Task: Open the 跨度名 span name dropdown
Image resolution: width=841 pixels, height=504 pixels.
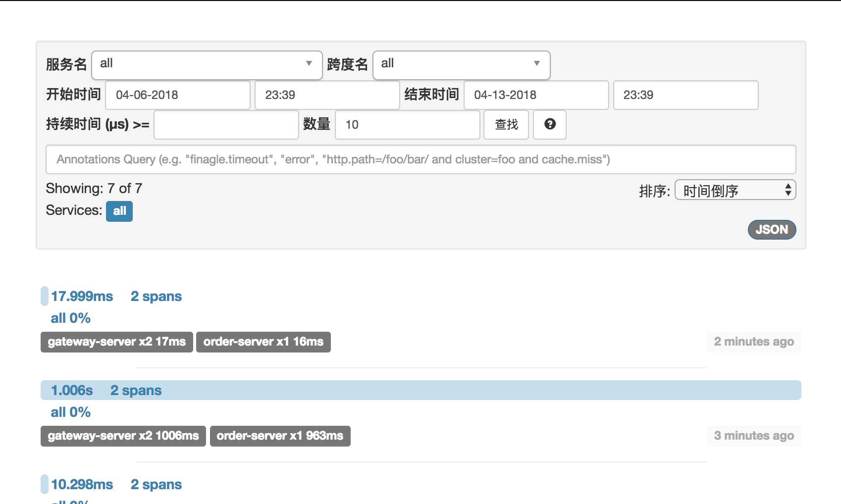Action: click(x=462, y=65)
